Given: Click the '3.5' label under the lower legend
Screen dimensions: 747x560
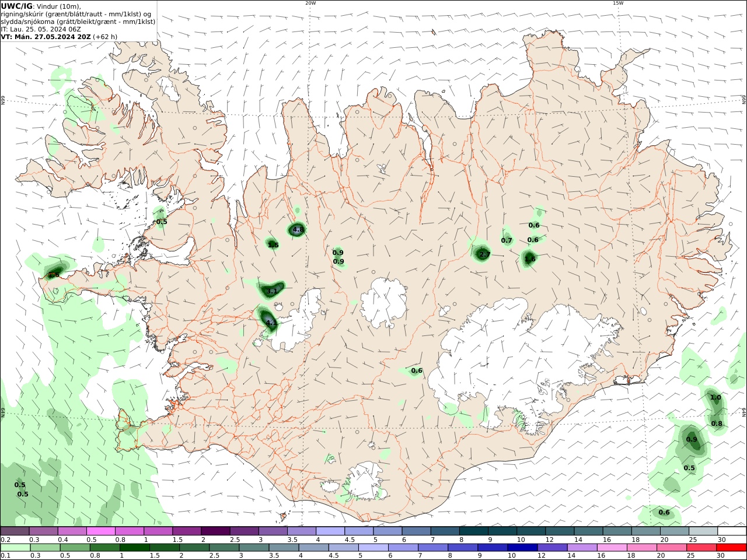Looking at the screenshot, I should tap(274, 556).
